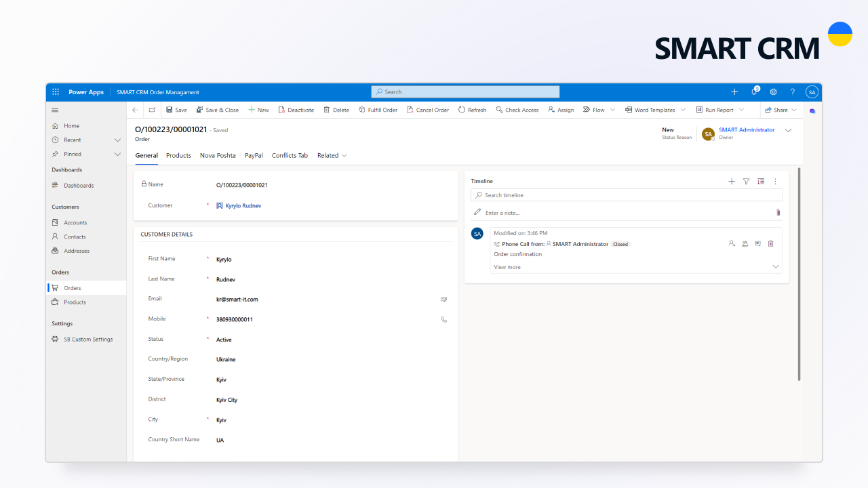Click the phone icon beside the Mobile number
Viewport: 868px width, 488px height.
[x=444, y=319]
